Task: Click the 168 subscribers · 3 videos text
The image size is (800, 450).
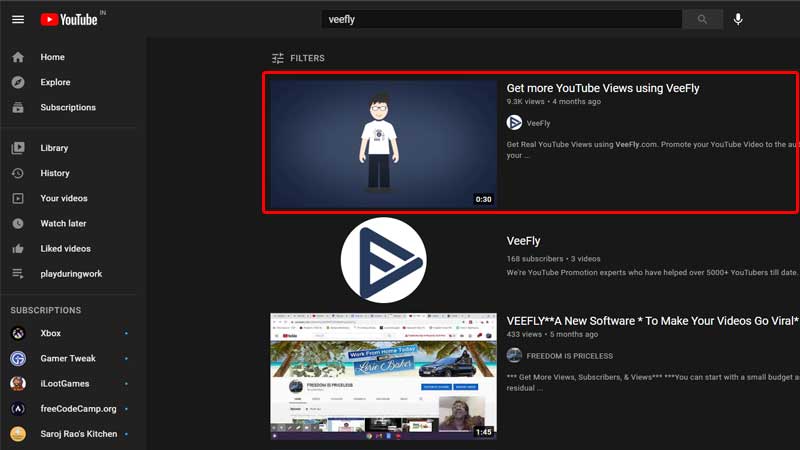Action: point(553,259)
